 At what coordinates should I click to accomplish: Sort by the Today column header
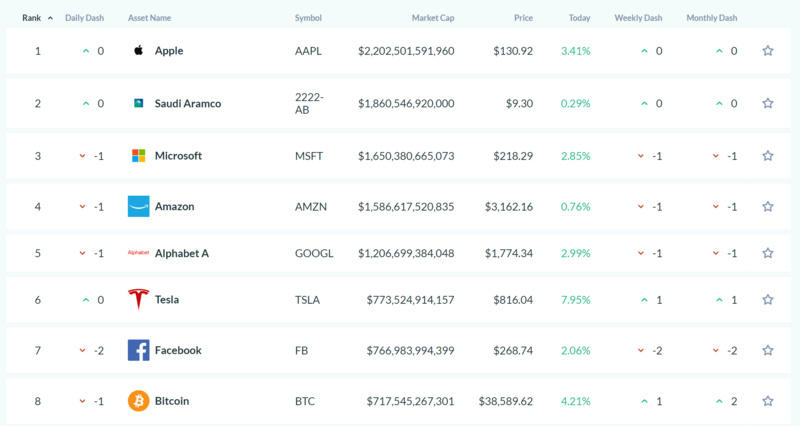coord(579,18)
